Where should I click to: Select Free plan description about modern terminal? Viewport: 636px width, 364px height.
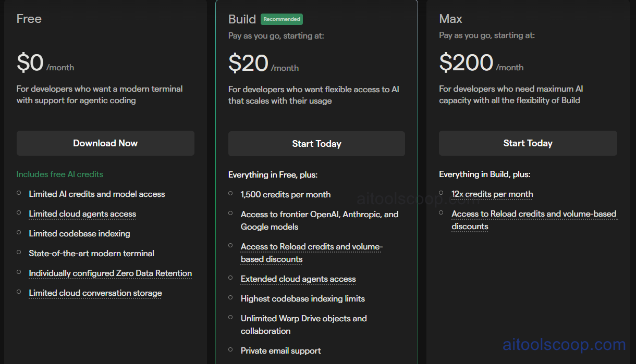[100, 95]
